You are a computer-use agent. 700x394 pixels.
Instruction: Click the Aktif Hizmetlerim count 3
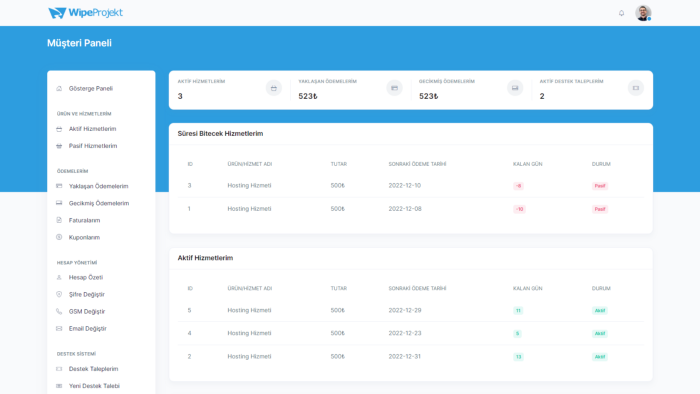pos(180,96)
